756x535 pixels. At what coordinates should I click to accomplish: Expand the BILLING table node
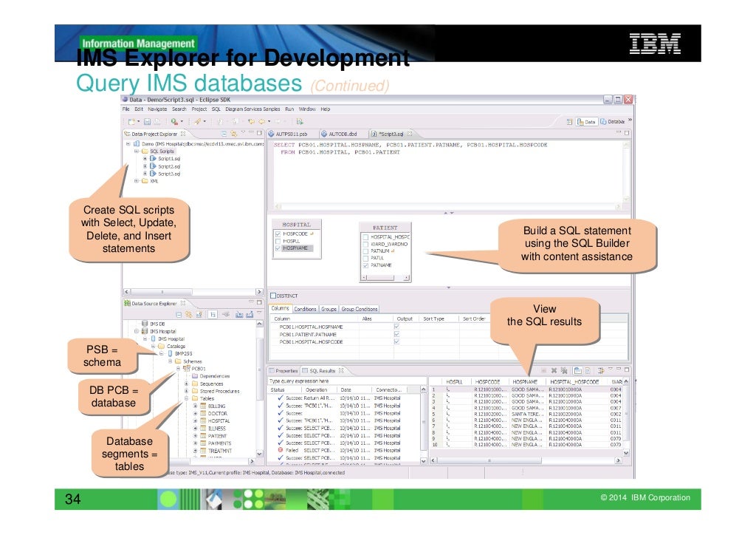coord(195,406)
